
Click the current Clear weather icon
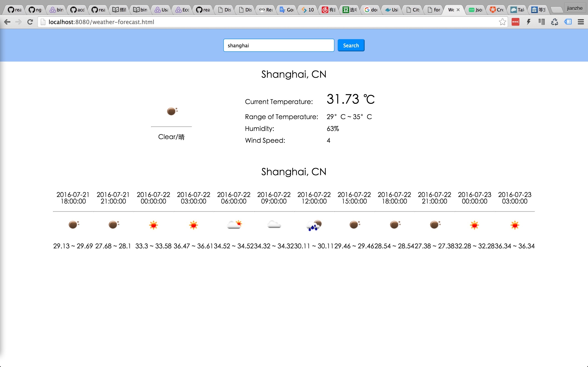[172, 111]
